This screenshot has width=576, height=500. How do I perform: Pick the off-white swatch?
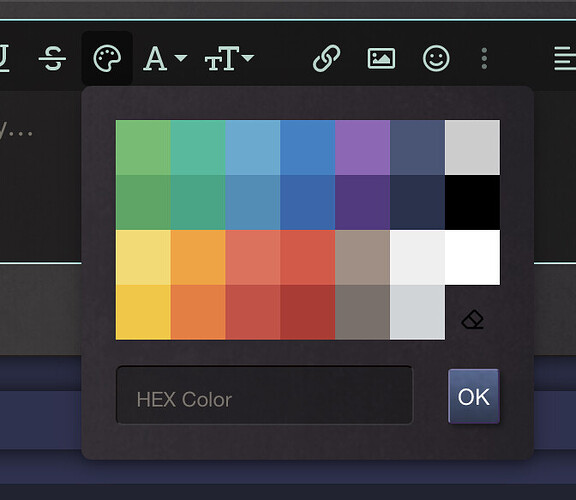[417, 257]
